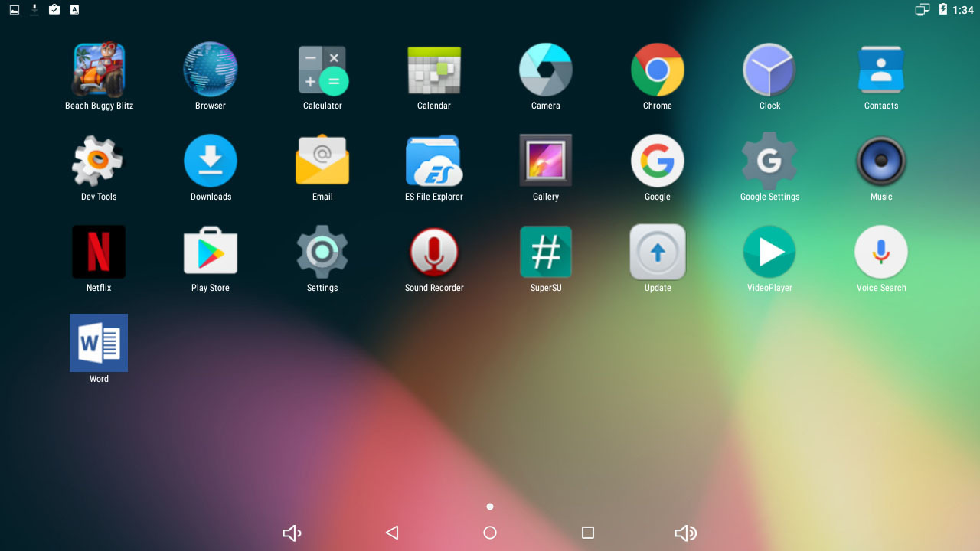The image size is (980, 551).
Task: Open the Update app
Action: 658,252
